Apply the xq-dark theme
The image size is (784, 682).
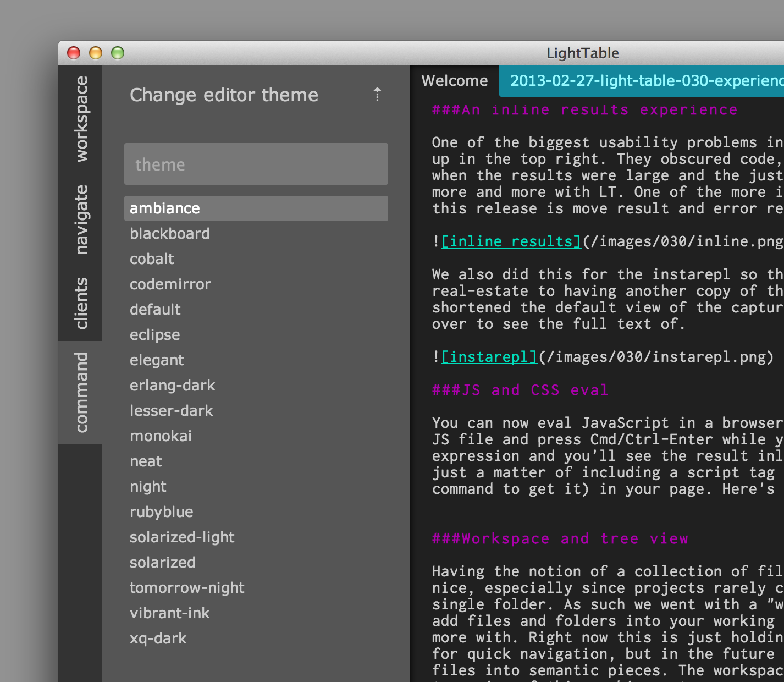(158, 639)
